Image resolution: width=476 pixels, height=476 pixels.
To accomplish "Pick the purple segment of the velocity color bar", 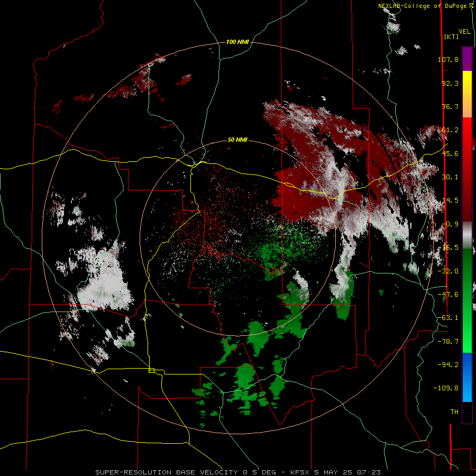I will click(x=467, y=59).
